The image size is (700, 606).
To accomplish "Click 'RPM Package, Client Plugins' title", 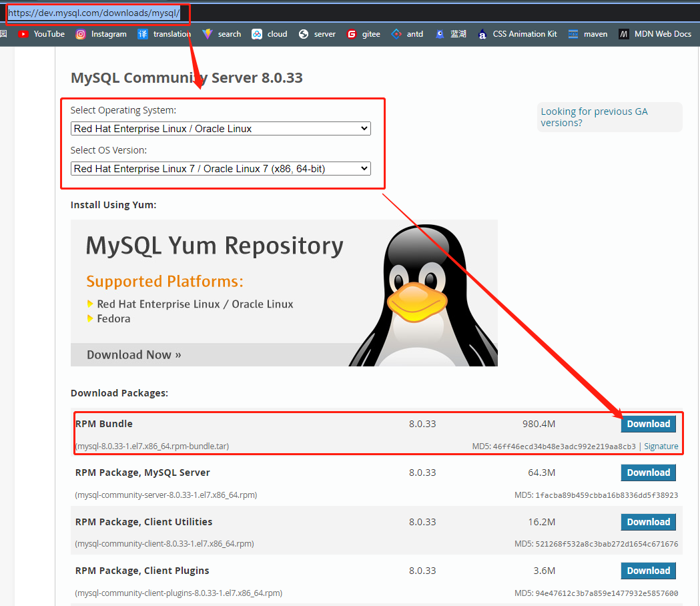I will (142, 570).
